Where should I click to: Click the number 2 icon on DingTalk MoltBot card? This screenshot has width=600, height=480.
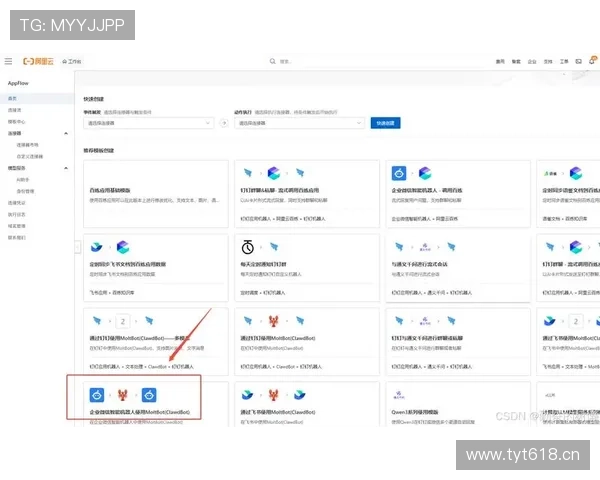pos(124,321)
